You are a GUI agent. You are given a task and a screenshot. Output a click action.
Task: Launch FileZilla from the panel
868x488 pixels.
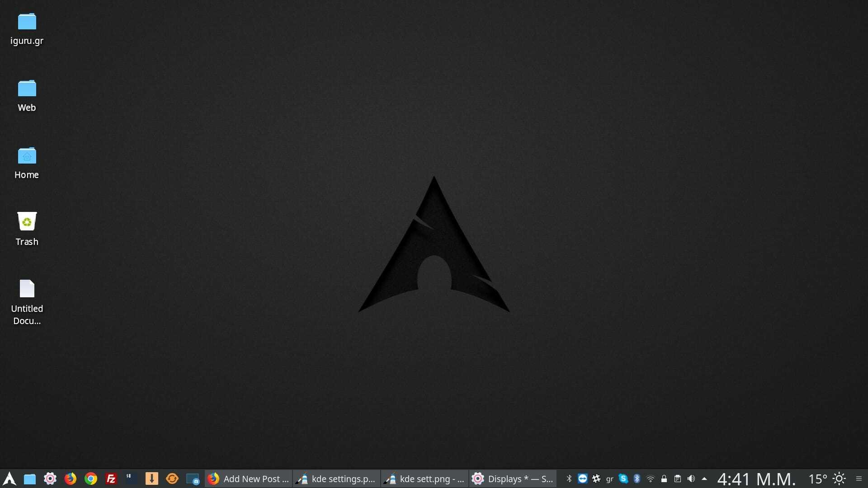click(111, 479)
